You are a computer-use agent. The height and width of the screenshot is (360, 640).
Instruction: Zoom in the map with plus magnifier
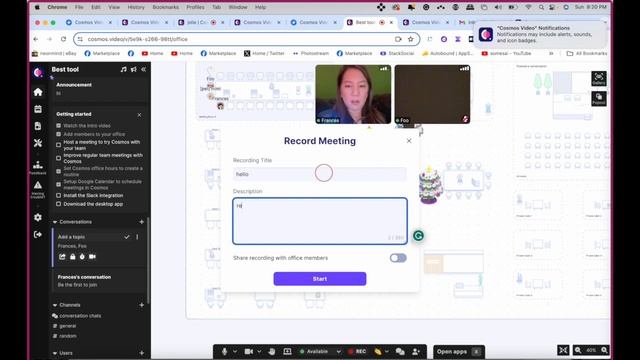pos(604,350)
